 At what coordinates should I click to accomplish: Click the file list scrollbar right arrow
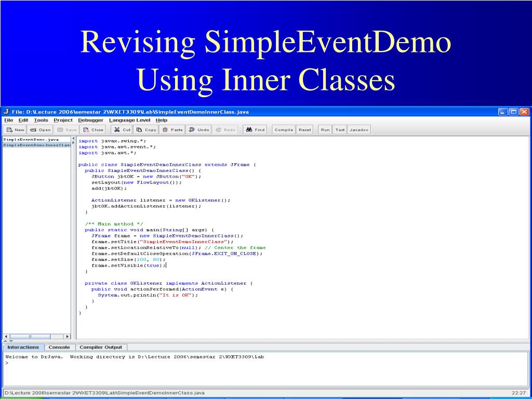67,337
